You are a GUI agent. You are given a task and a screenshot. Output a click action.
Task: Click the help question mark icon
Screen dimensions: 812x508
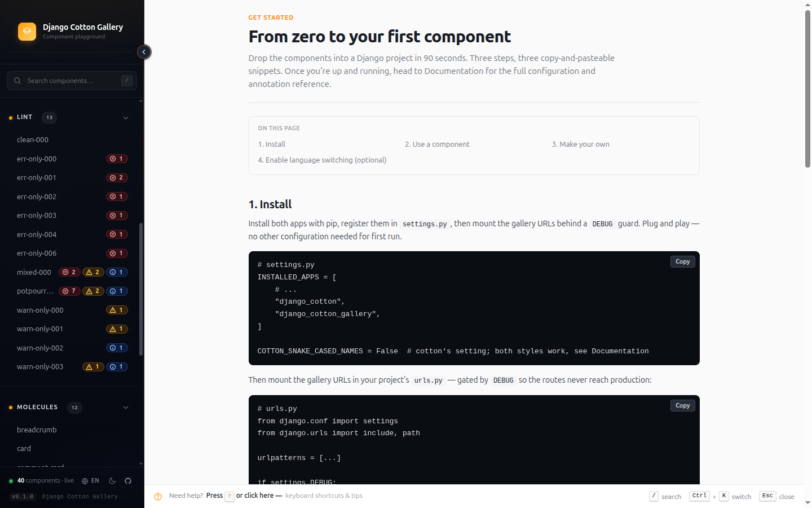point(158,497)
